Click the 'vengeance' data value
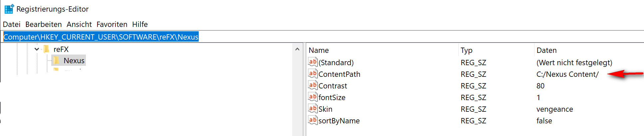 (x=554, y=109)
